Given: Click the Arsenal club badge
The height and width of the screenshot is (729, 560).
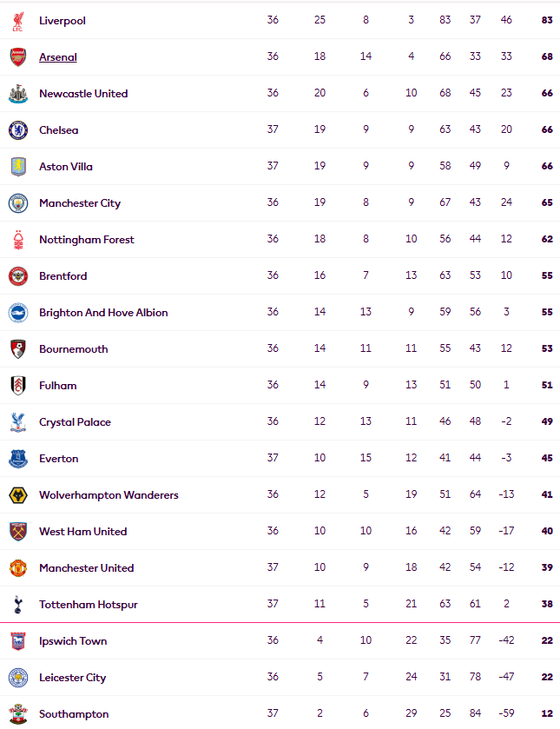Looking at the screenshot, I should 17,57.
